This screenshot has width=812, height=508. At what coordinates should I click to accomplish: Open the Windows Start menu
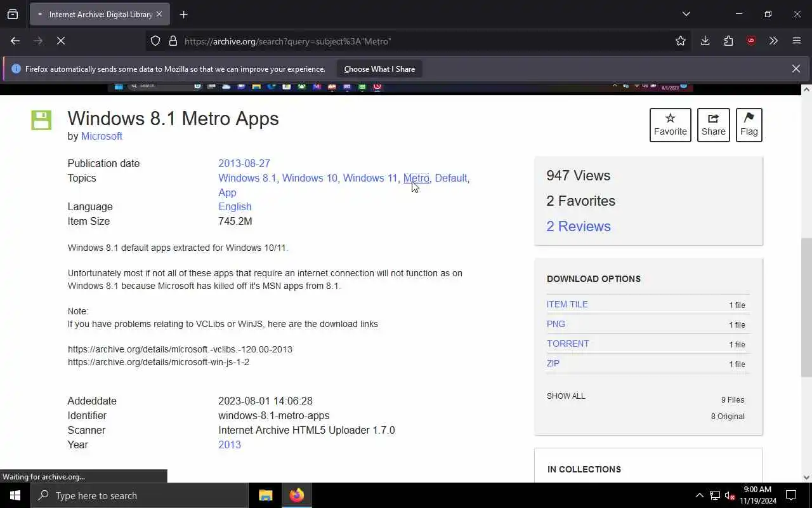[x=15, y=495]
